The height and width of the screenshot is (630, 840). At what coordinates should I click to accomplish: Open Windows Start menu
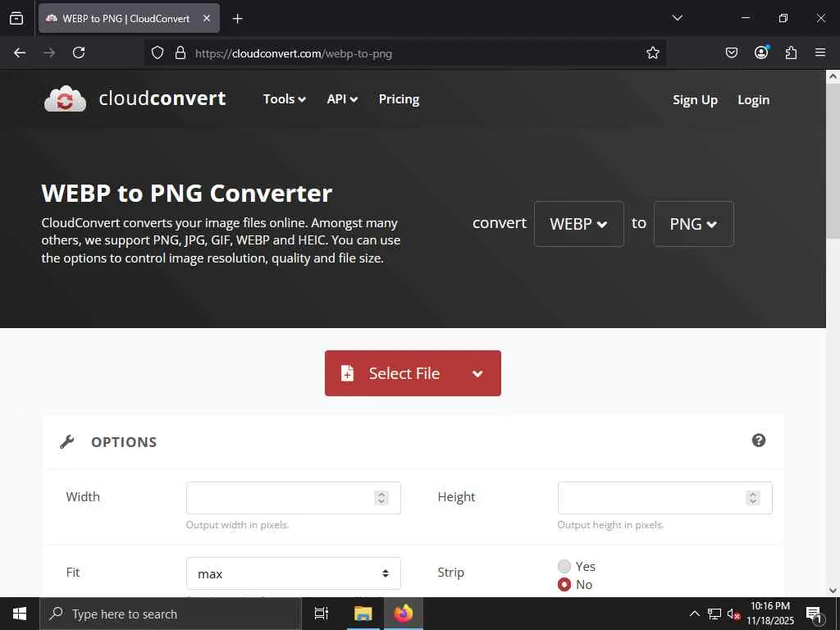tap(20, 614)
